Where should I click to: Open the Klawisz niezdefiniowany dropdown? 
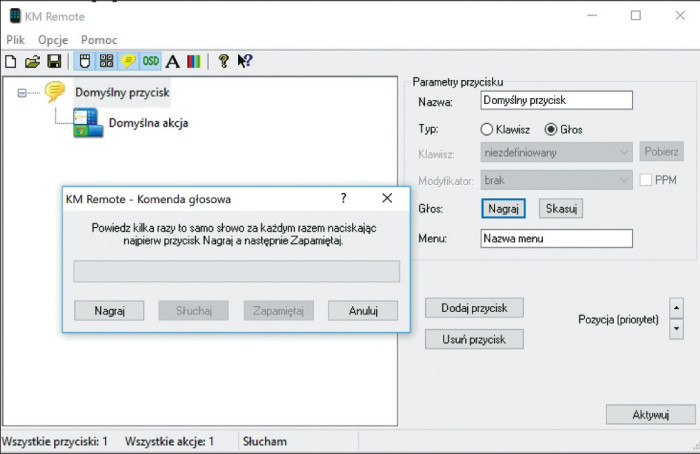coord(556,153)
